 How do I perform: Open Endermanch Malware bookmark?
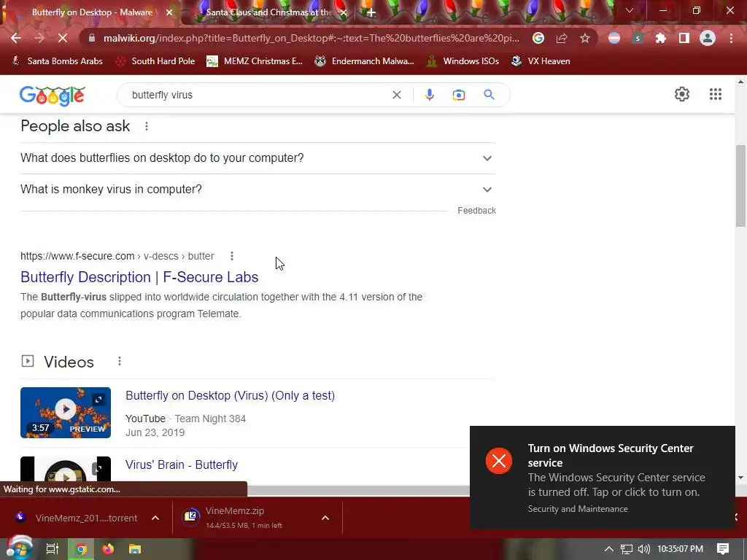click(x=365, y=61)
